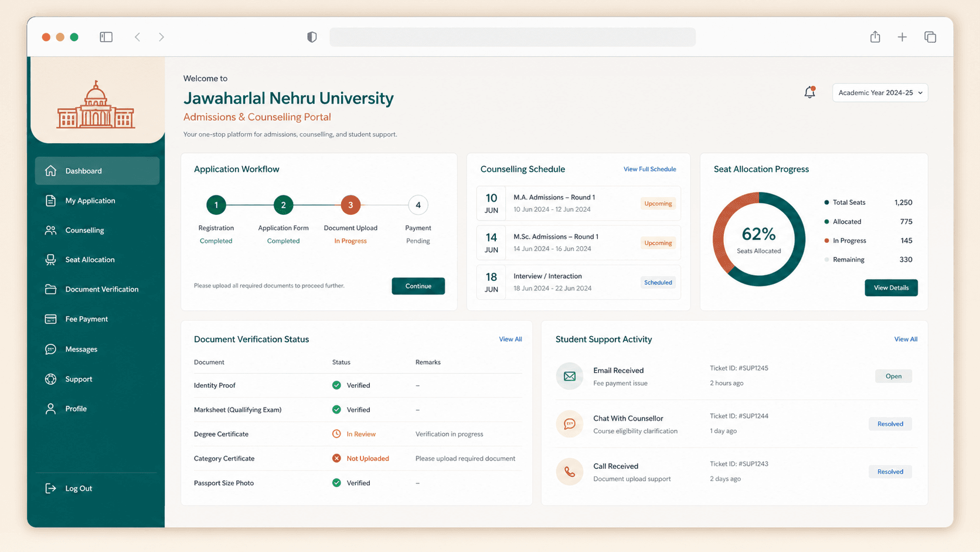The width and height of the screenshot is (980, 552).
Task: Show tab overview icon in browser
Action: click(x=930, y=37)
